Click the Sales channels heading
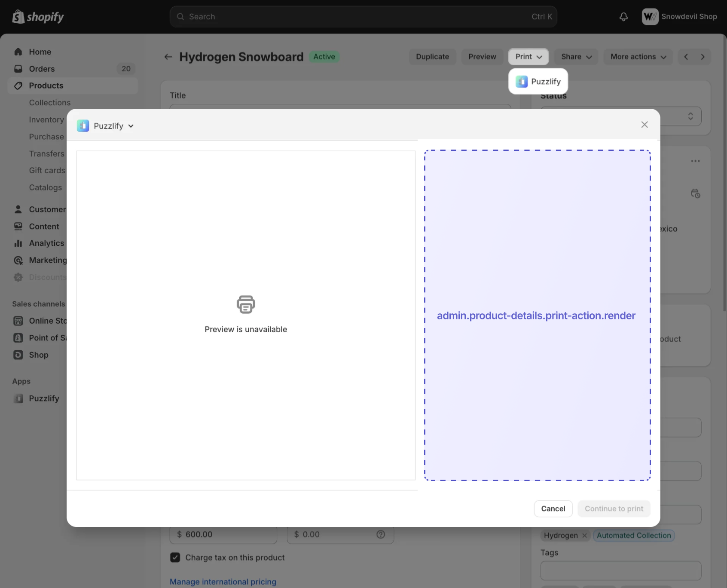 [x=39, y=304]
